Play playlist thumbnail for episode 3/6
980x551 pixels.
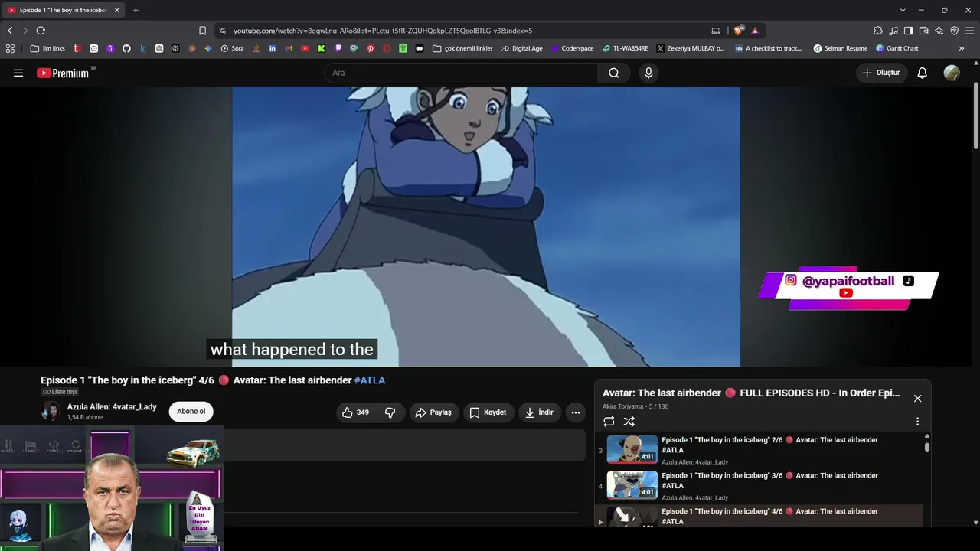(632, 485)
